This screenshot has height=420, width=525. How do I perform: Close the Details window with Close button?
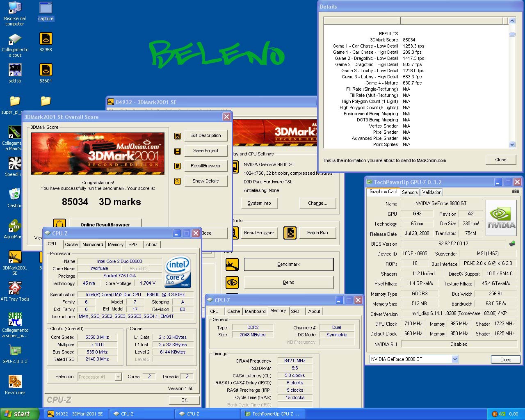500,160
